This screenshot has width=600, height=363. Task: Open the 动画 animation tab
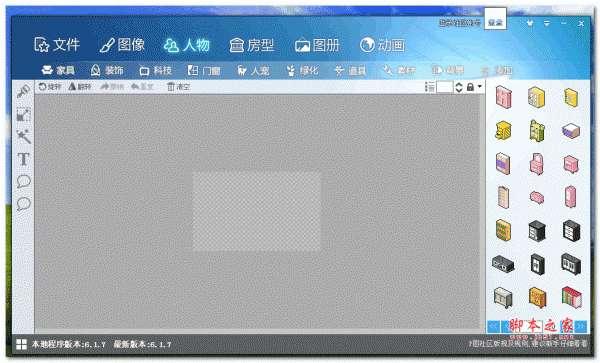tap(382, 45)
